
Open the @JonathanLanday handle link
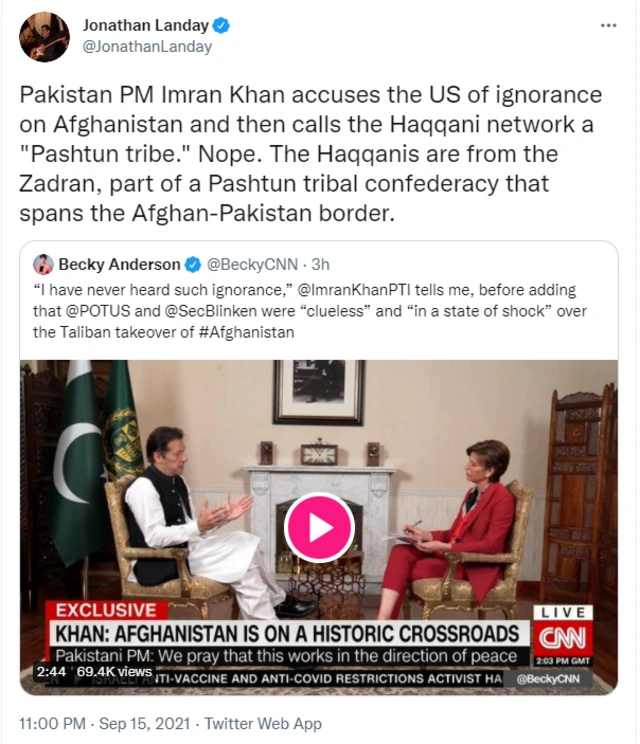click(147, 46)
